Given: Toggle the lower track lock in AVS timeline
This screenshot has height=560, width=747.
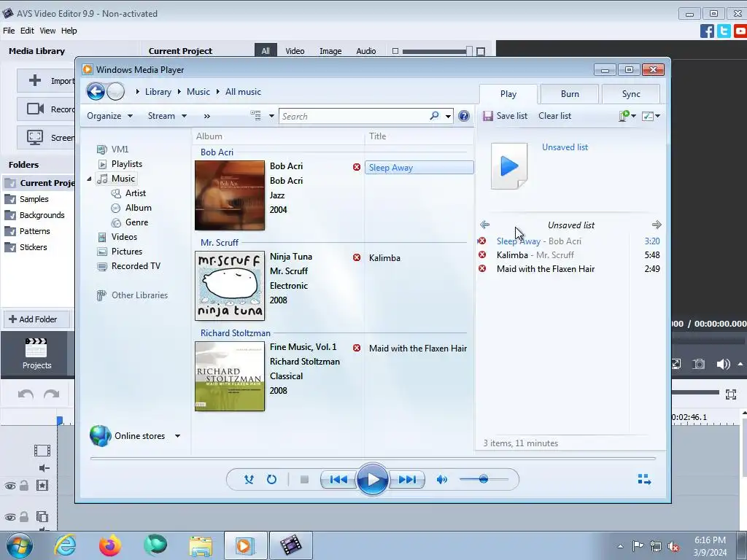Looking at the screenshot, I should 24,517.
